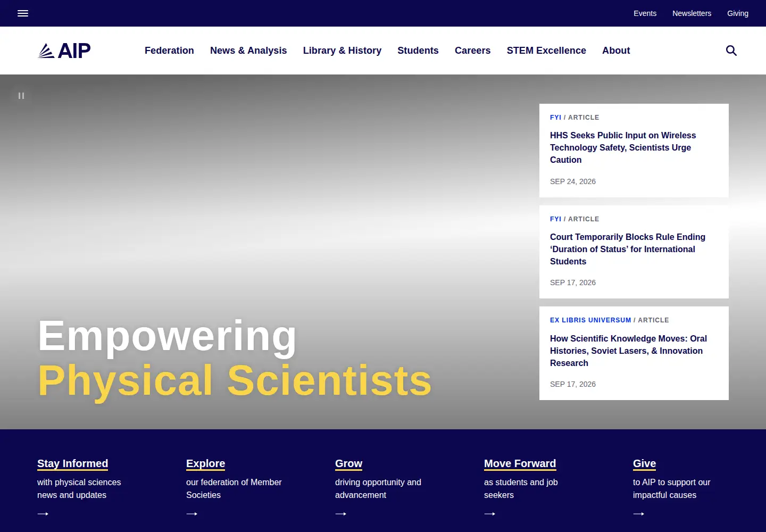Open the About menu

pos(616,51)
